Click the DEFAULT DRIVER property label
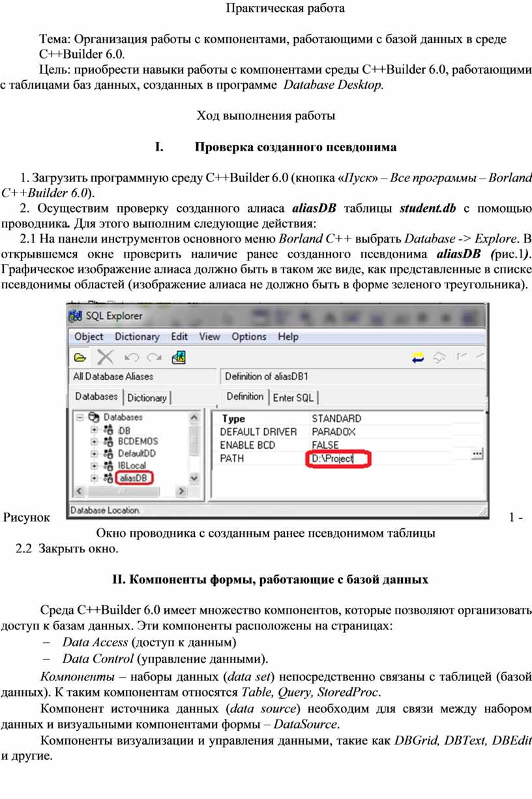532x799 pixels. coord(258,432)
